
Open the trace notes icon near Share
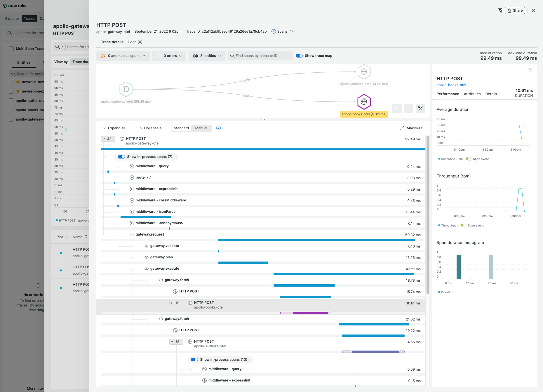pyautogui.click(x=500, y=10)
